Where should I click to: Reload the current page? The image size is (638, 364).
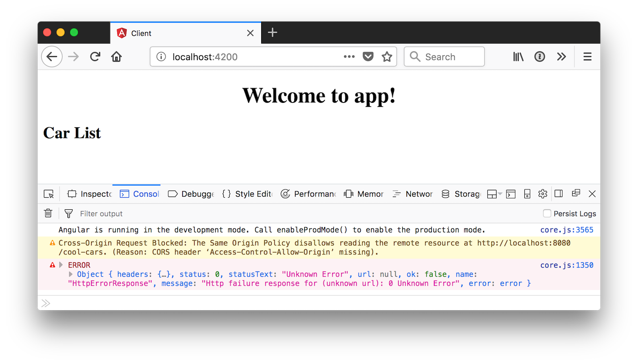point(95,57)
